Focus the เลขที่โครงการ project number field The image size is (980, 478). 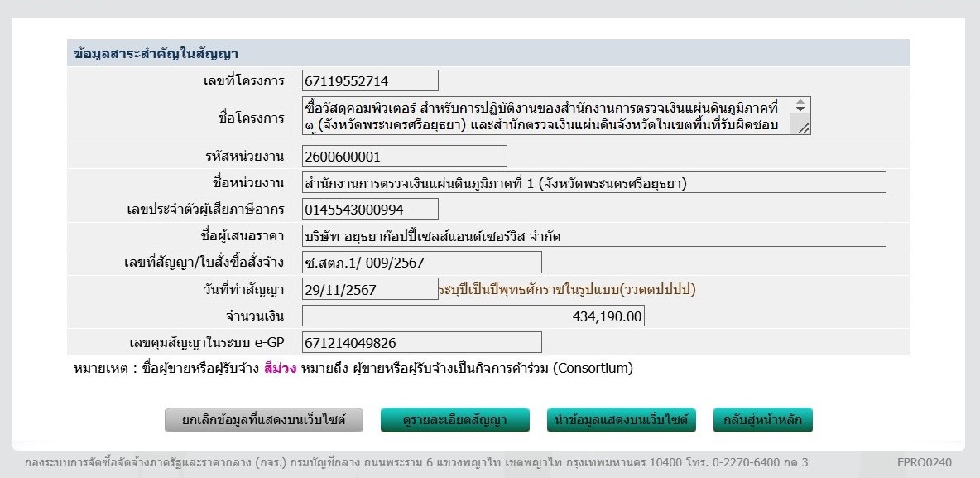click(x=370, y=80)
